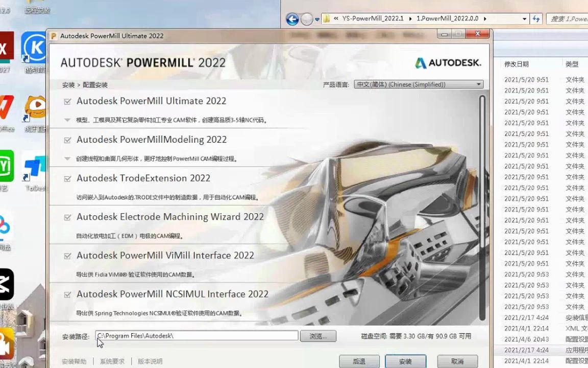588x368 pixels.
Task: Click the Autodesk logo in installer
Action: pos(448,63)
